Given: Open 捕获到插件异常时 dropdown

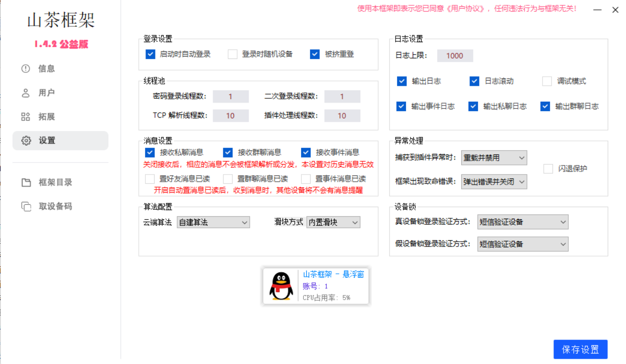Looking at the screenshot, I should pyautogui.click(x=494, y=157).
